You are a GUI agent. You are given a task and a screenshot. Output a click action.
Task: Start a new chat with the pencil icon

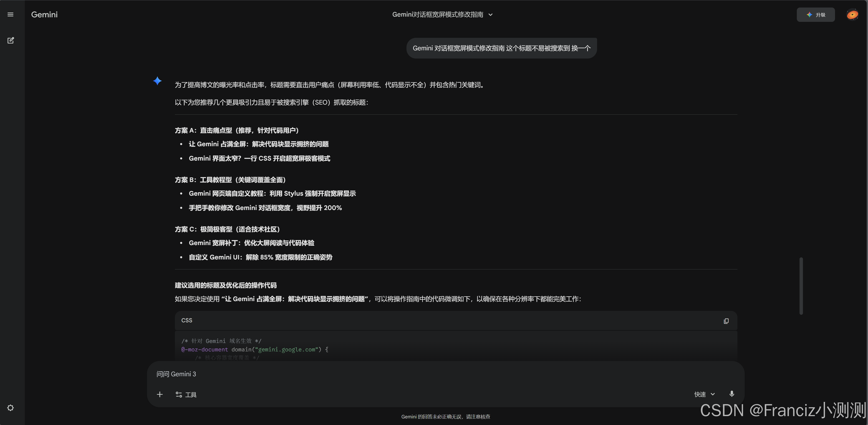tap(11, 40)
